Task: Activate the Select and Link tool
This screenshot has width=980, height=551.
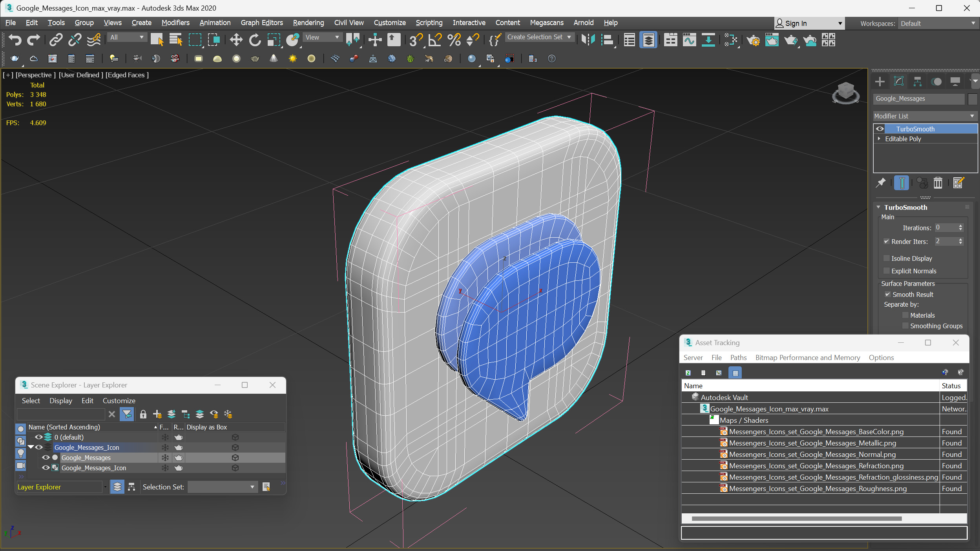Action: click(56, 40)
